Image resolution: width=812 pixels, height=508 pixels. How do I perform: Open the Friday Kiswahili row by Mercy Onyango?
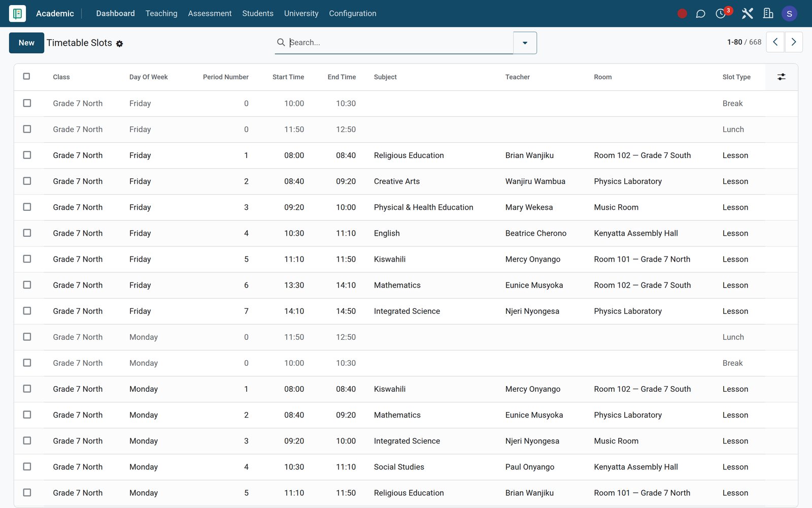click(405, 259)
